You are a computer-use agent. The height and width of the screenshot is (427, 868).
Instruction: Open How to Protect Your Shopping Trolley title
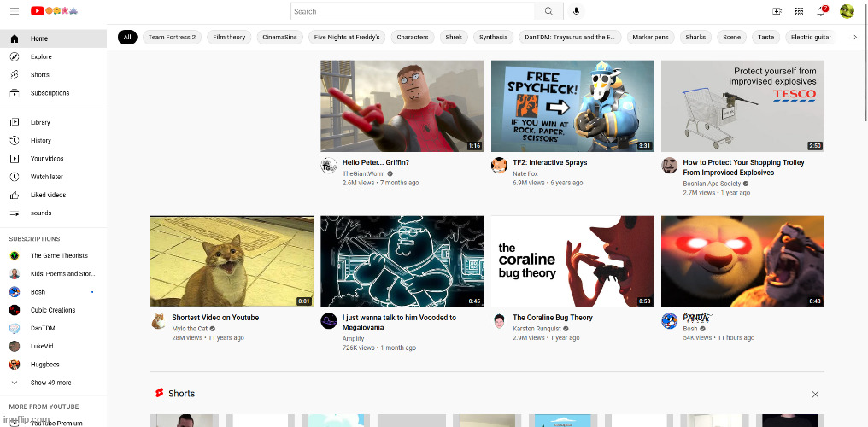pyautogui.click(x=743, y=167)
